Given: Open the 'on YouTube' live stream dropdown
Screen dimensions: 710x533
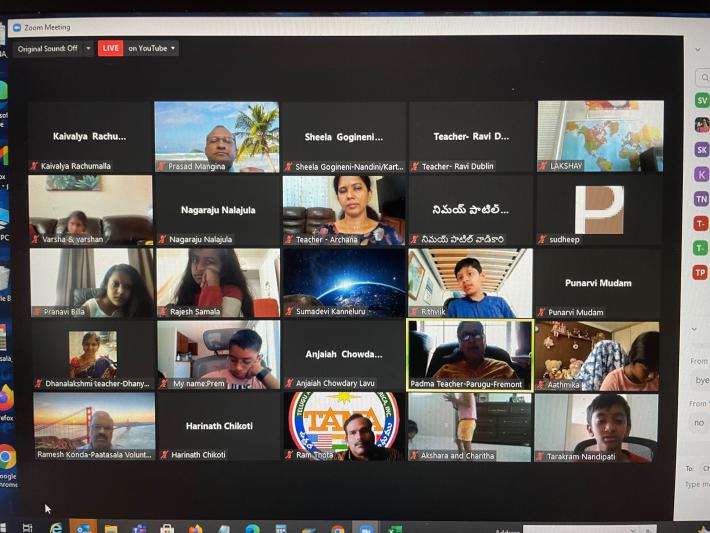Looking at the screenshot, I should (x=151, y=48).
